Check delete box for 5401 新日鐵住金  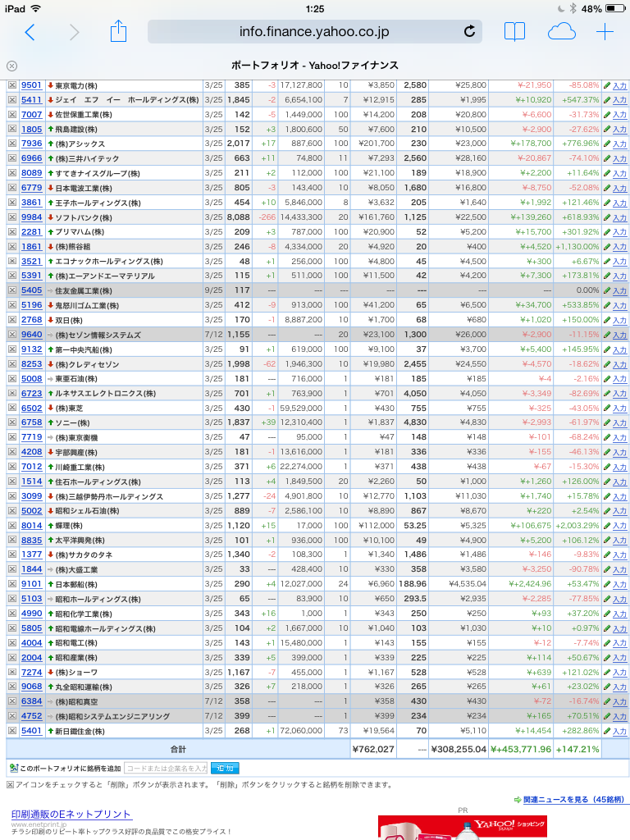[x=11, y=731]
